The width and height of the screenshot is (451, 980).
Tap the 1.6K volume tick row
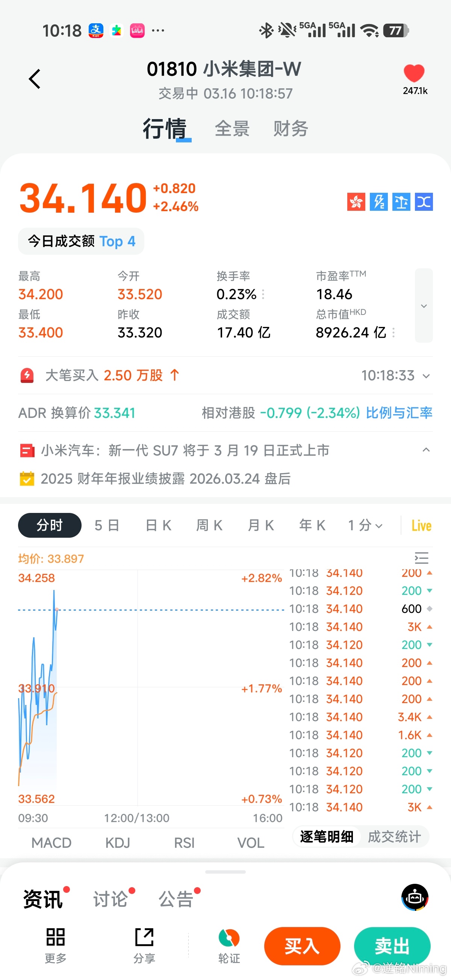pos(361,735)
